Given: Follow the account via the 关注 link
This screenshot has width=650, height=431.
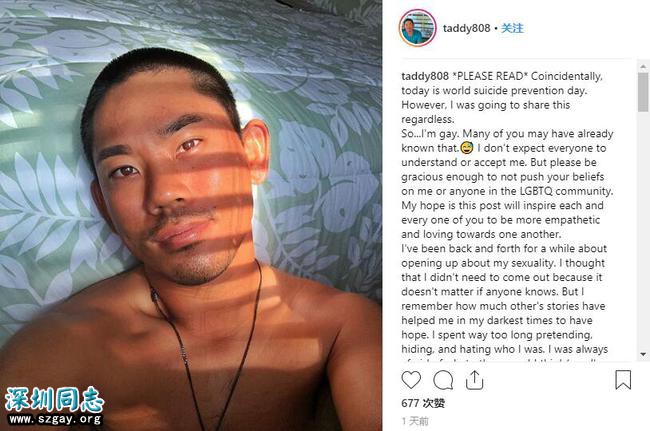Looking at the screenshot, I should click(512, 28).
